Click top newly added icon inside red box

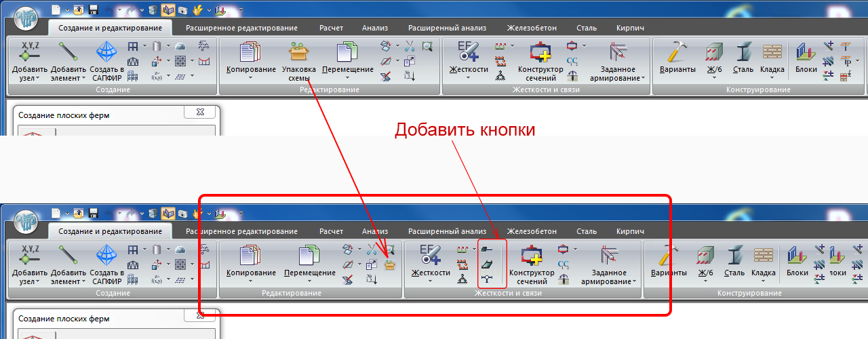(486, 250)
